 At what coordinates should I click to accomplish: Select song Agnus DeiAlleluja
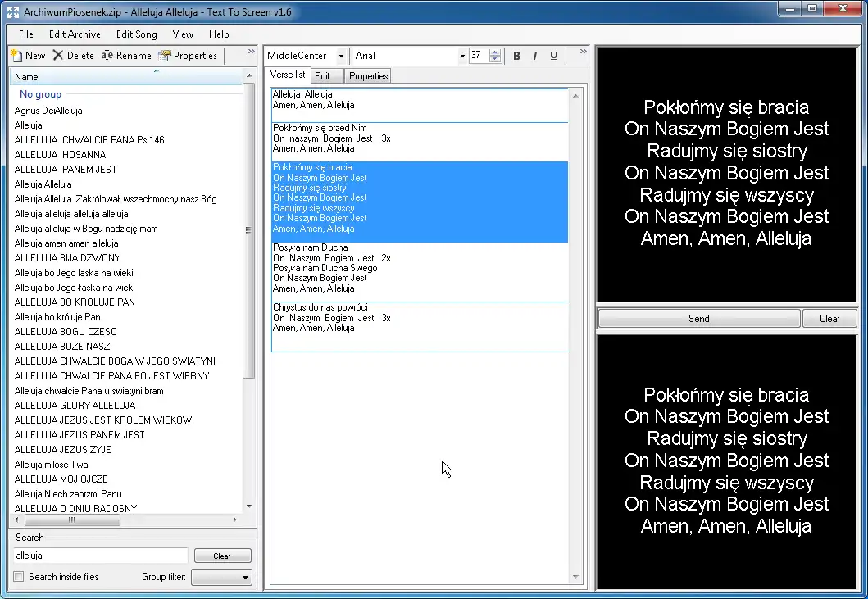(48, 110)
